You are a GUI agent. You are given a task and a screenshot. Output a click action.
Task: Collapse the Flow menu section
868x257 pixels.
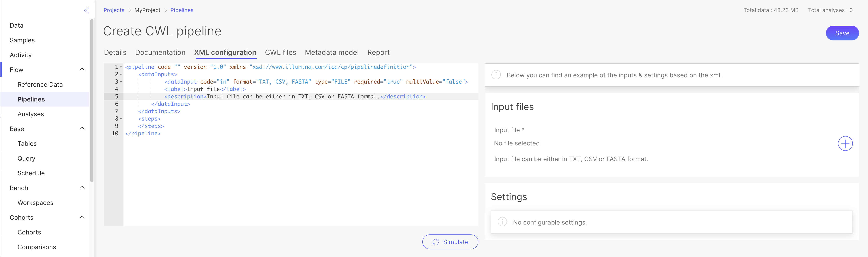pyautogui.click(x=82, y=69)
